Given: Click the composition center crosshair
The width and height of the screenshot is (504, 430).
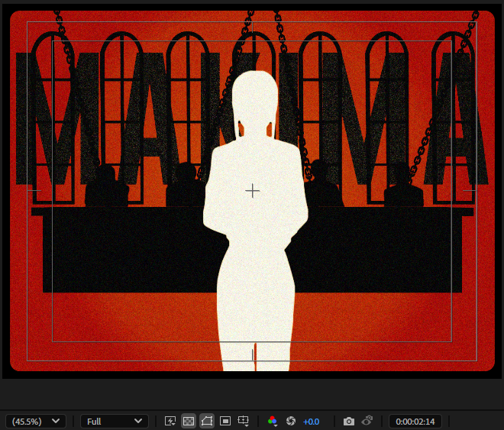Looking at the screenshot, I should 252,191.
